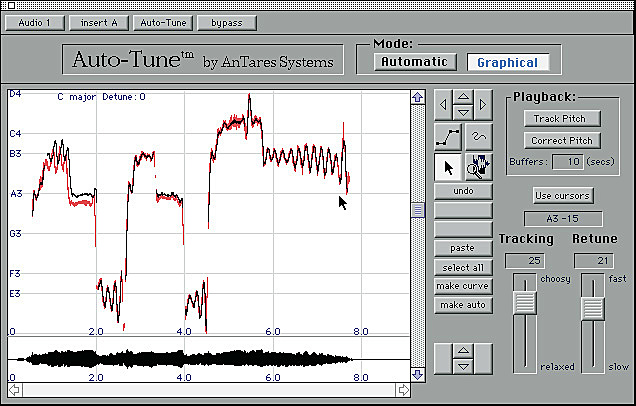The width and height of the screenshot is (636, 406).
Task: Click the C4 pitch label on graph
Action: pos(15,133)
